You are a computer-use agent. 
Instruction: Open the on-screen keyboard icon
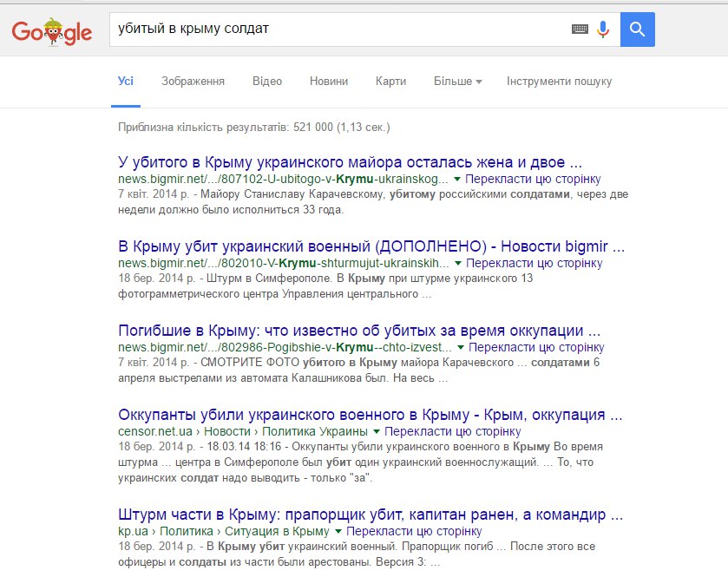tap(580, 30)
